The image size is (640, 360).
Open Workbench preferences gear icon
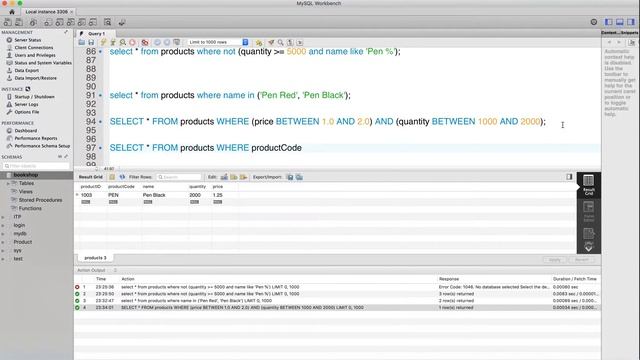click(x=594, y=22)
